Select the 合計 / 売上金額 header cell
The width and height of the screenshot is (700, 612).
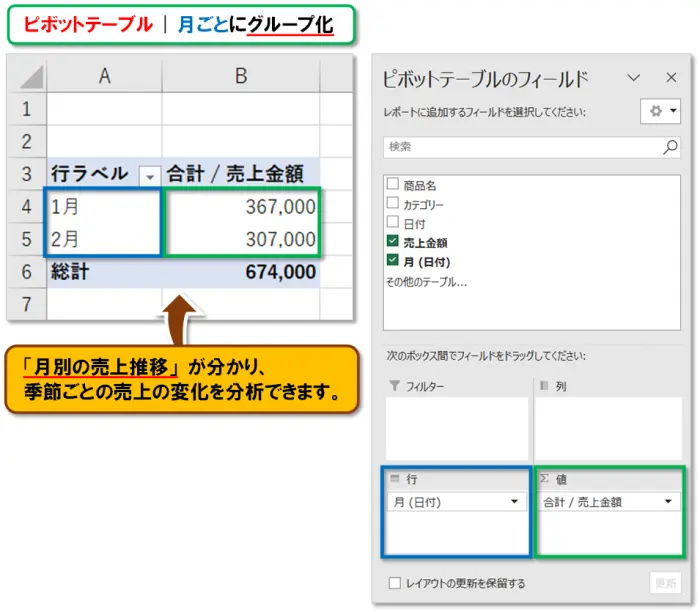[241, 174]
